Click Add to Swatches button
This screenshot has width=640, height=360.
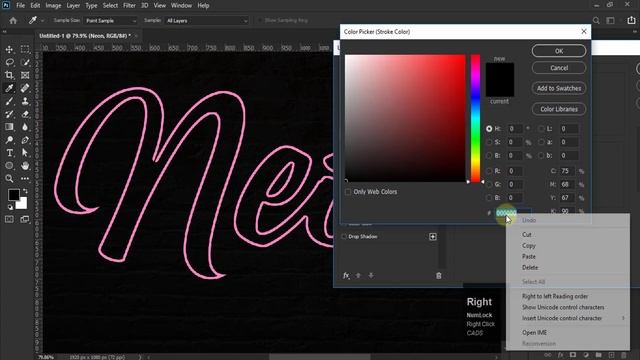[x=559, y=88]
